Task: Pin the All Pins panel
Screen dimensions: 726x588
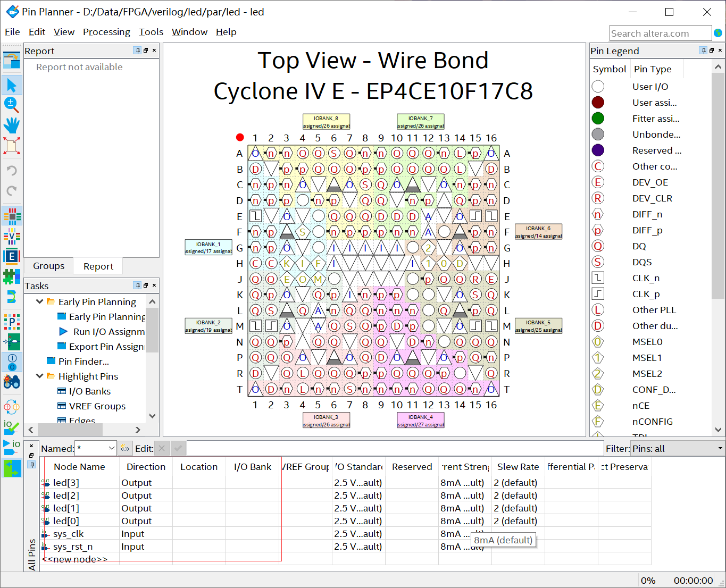Action: point(31,465)
